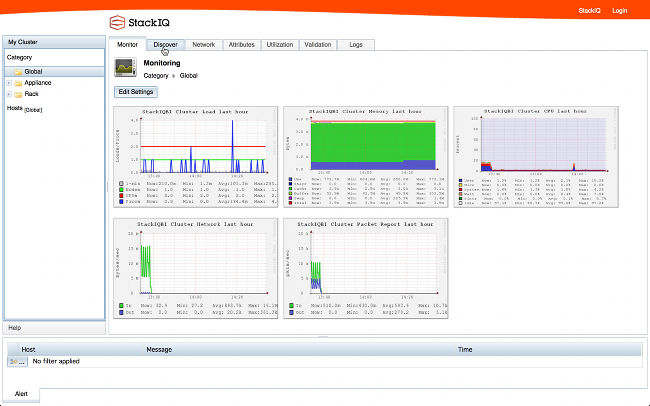Click the Category breadcrumb text
Image resolution: width=650 pixels, height=406 pixels.
(x=156, y=75)
